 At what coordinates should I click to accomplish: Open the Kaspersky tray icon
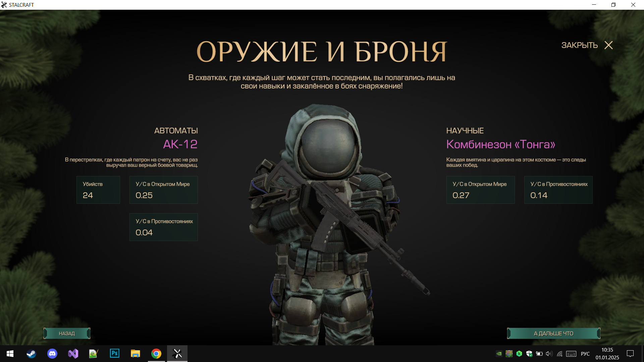pyautogui.click(x=519, y=354)
